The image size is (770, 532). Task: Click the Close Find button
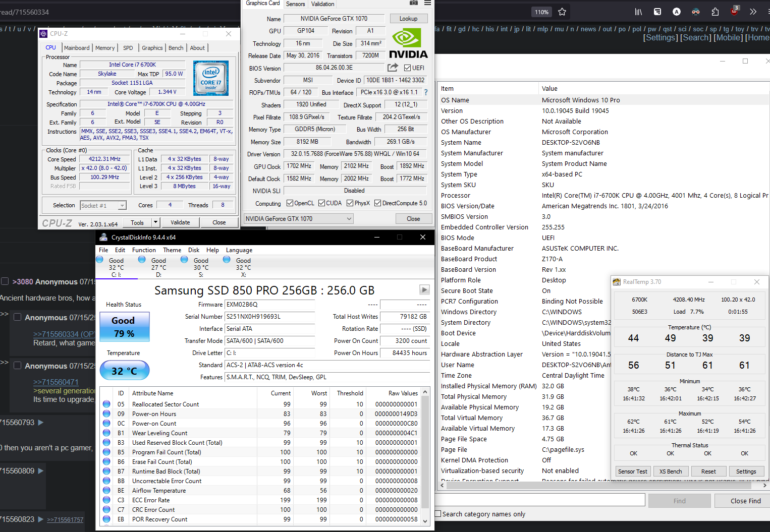coord(745,501)
